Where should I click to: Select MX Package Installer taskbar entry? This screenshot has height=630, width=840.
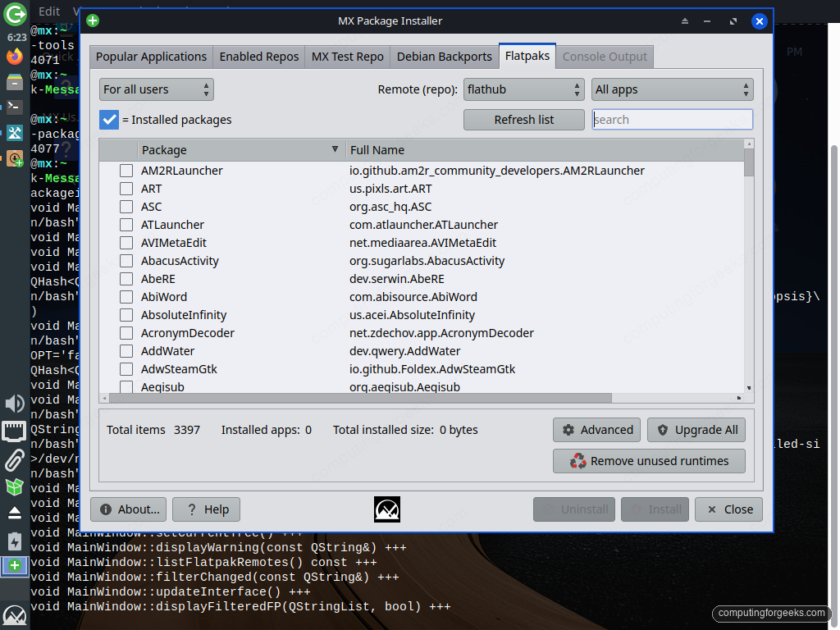point(15,566)
